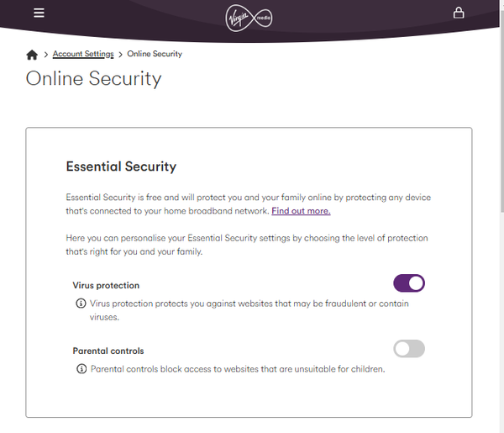Screen dimensions: 504x433
Task: Click the chevron after the home icon
Action: (46, 55)
